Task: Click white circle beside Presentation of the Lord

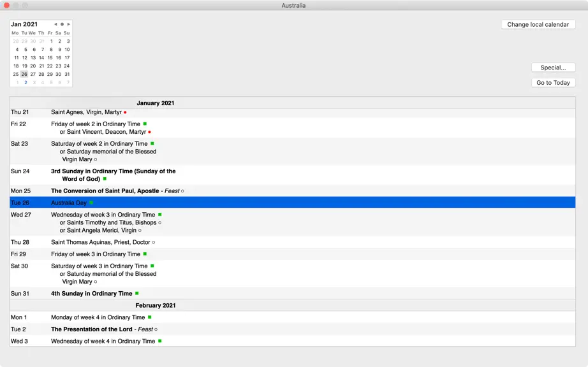Action: coord(156,329)
